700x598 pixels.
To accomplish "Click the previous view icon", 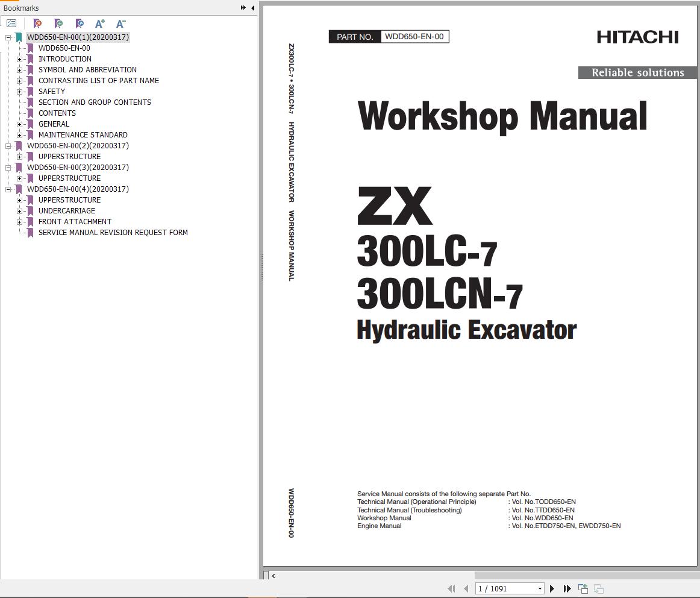I will tap(583, 588).
